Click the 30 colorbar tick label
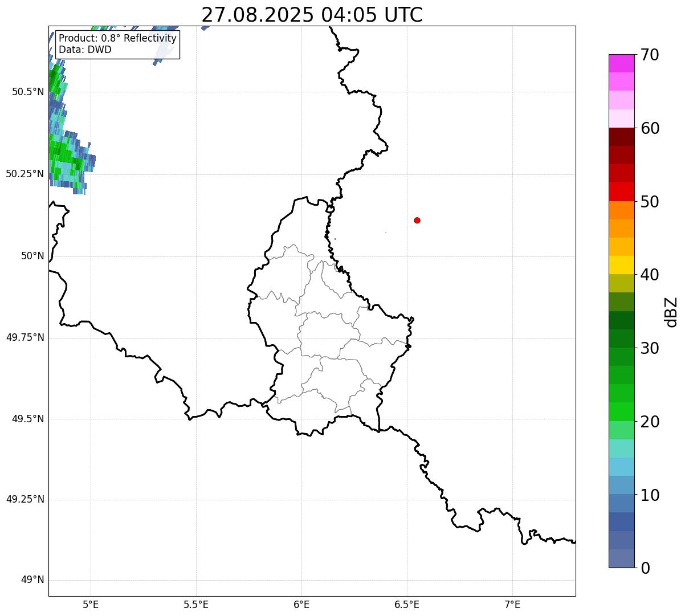685x616 pixels. pyautogui.click(x=650, y=348)
